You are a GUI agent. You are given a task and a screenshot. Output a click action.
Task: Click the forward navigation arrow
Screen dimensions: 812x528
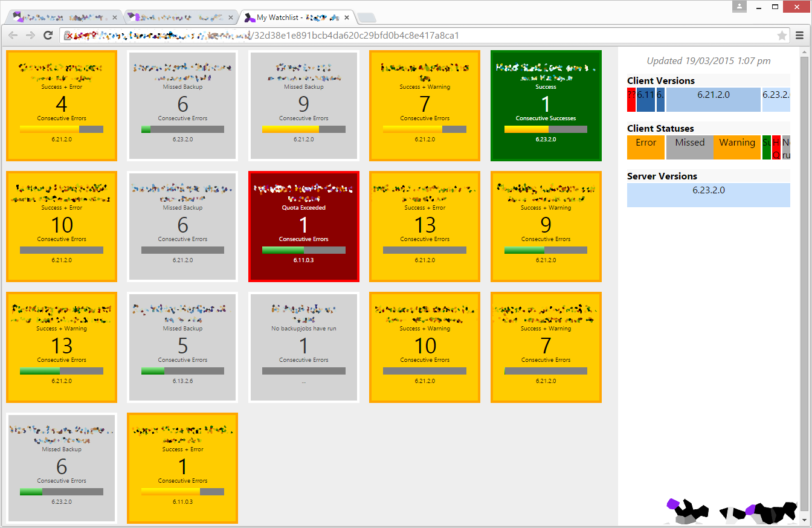(x=30, y=36)
